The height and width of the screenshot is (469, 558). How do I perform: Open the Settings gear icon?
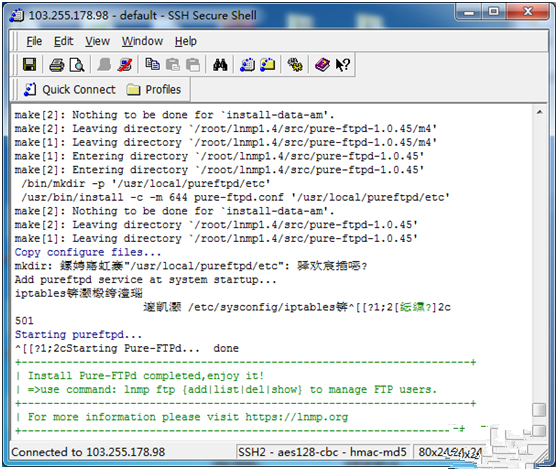(295, 65)
